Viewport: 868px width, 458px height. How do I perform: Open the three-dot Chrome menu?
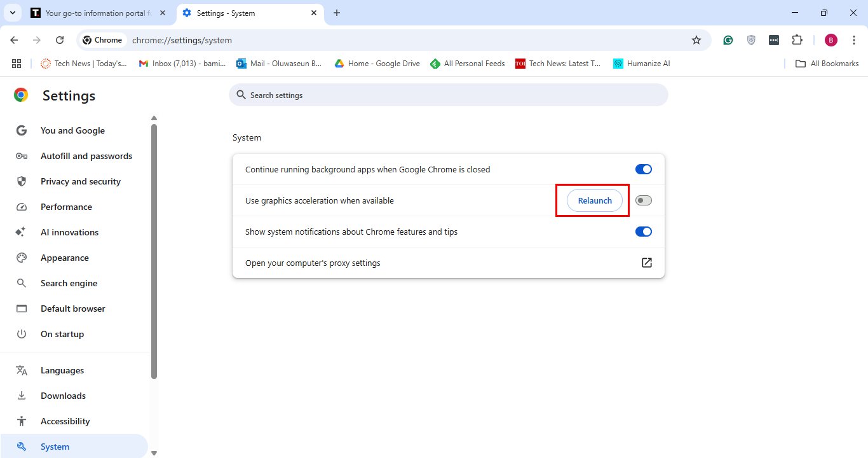(x=854, y=39)
